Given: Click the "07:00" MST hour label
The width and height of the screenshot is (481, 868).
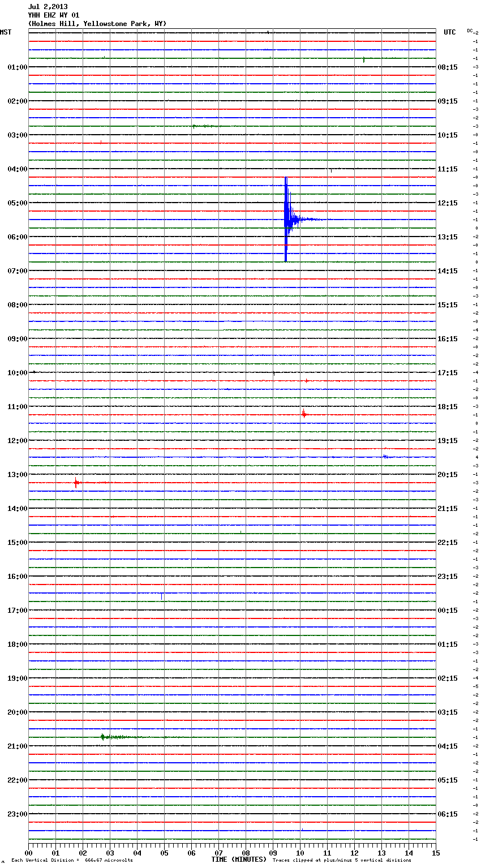Looking at the screenshot, I should 18,271.
